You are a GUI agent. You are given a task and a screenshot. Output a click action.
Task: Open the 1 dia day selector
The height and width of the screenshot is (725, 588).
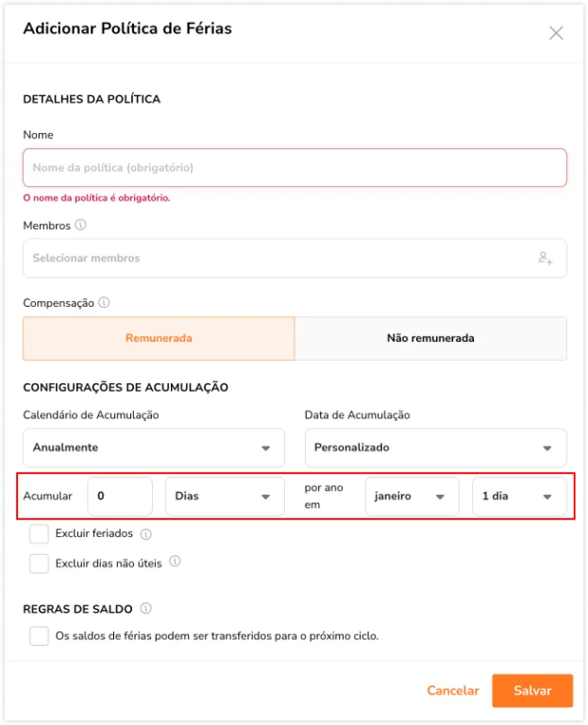tap(519, 497)
